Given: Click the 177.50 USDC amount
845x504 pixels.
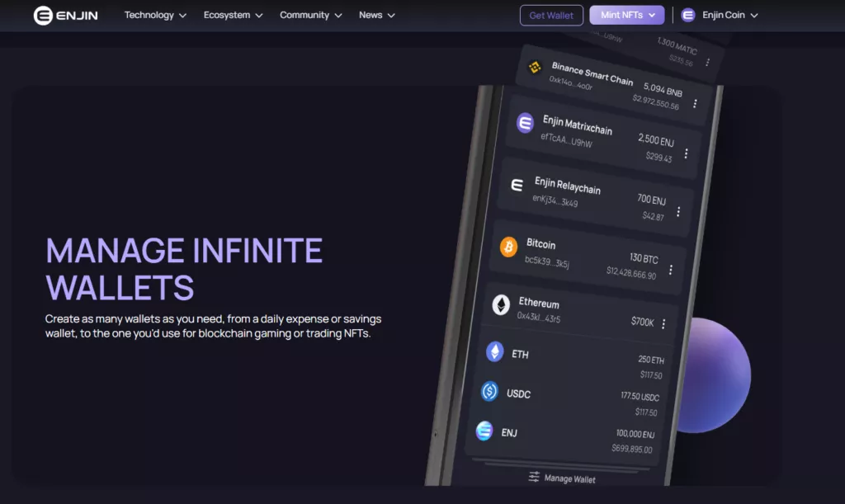Looking at the screenshot, I should coord(640,396).
